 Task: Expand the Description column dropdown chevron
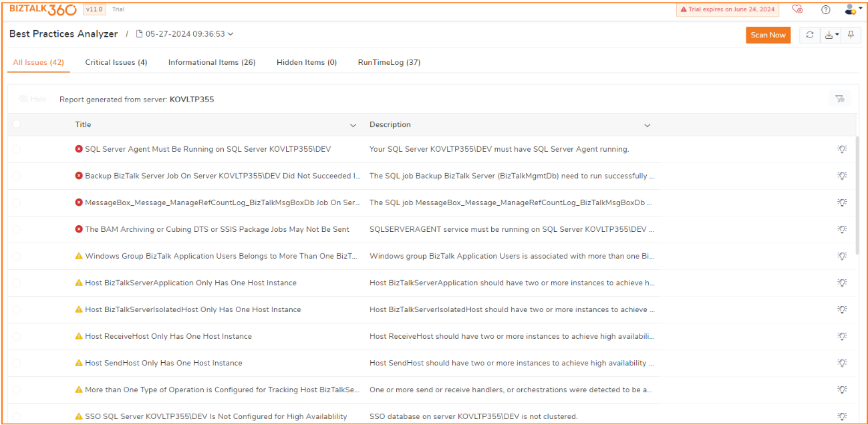click(647, 126)
